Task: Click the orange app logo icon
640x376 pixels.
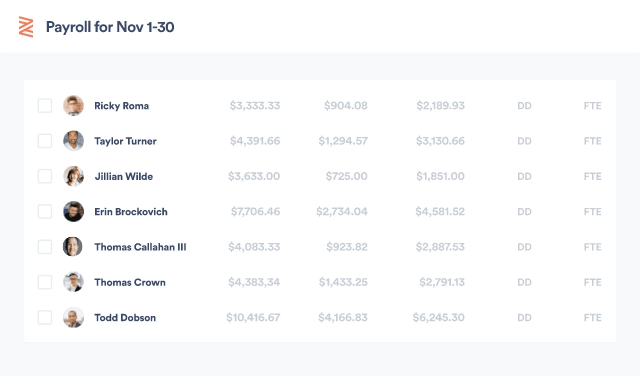Action: (x=26, y=27)
